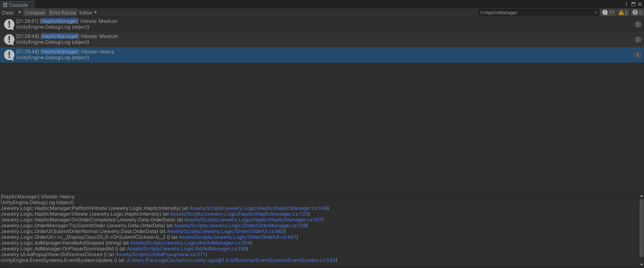The height and width of the screenshot is (268, 644).
Task: Toggle Error Pause
Action: (63, 13)
